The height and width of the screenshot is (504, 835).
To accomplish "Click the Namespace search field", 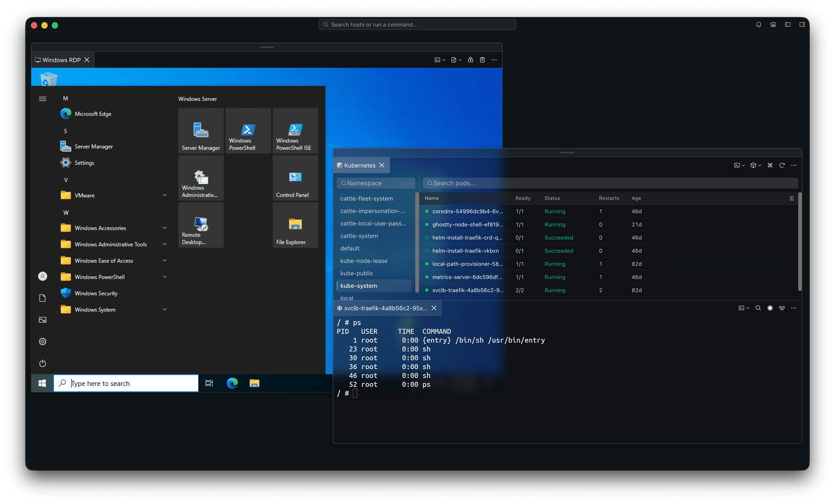I will click(376, 183).
